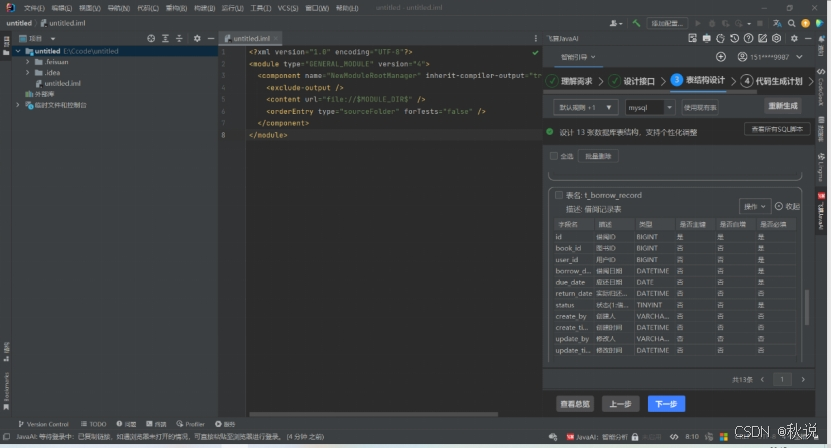Tick the checkbox beside t_borrow_record table name
Screen dimensions: 831x448
point(559,195)
